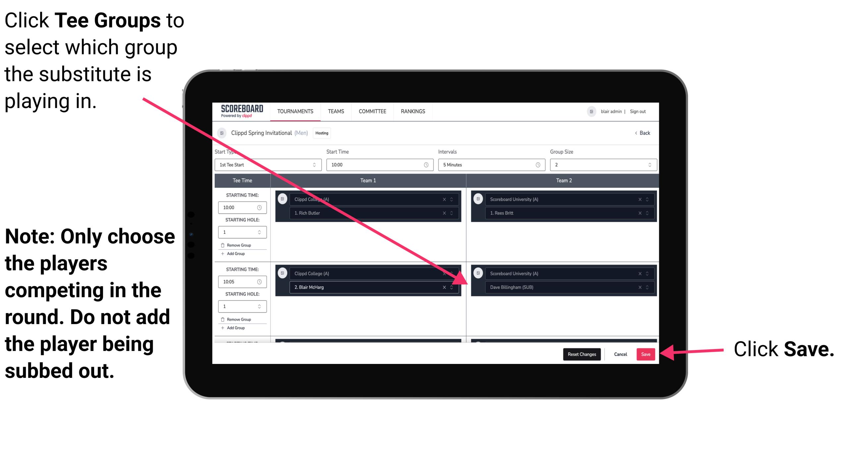Click X icon next to Dave Billingham SUB
Image resolution: width=868 pixels, height=467 pixels.
click(x=640, y=287)
